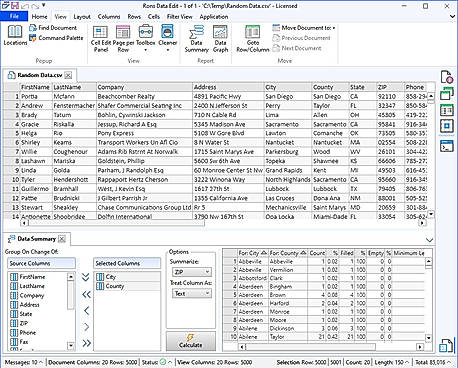
Task: Click main grid horizontal scrollbar right arrow
Action: click(422, 223)
